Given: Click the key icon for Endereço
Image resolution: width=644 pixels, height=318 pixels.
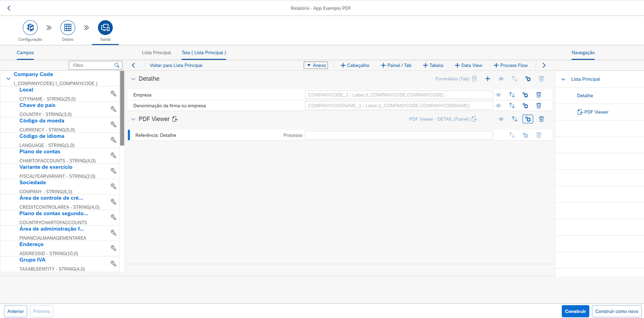Looking at the screenshot, I should pyautogui.click(x=114, y=248).
